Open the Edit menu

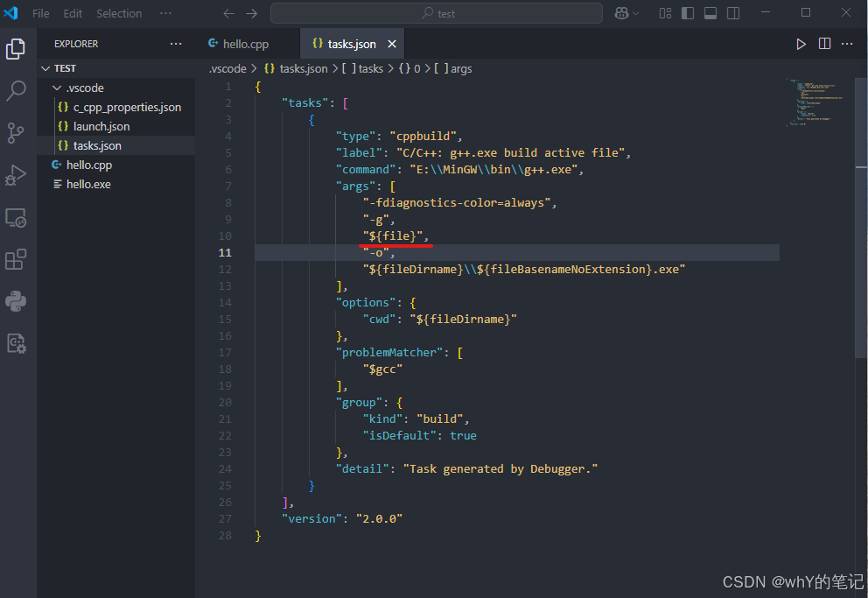pyautogui.click(x=73, y=13)
